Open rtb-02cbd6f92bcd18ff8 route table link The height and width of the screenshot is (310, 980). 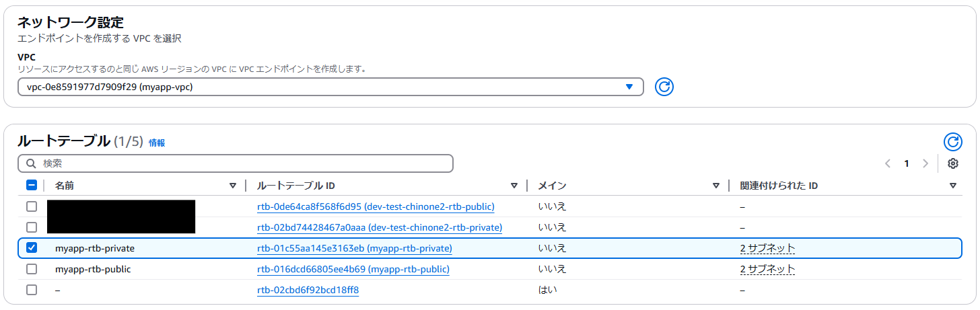[308, 290]
